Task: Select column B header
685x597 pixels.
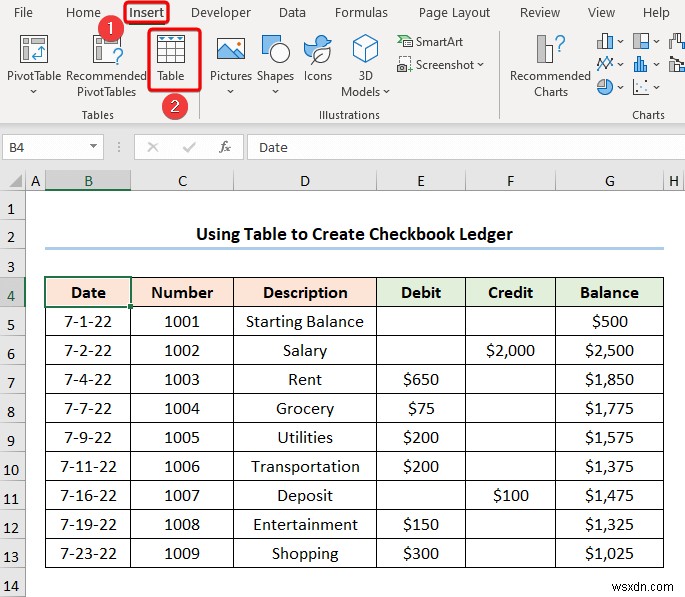Action: click(88, 181)
